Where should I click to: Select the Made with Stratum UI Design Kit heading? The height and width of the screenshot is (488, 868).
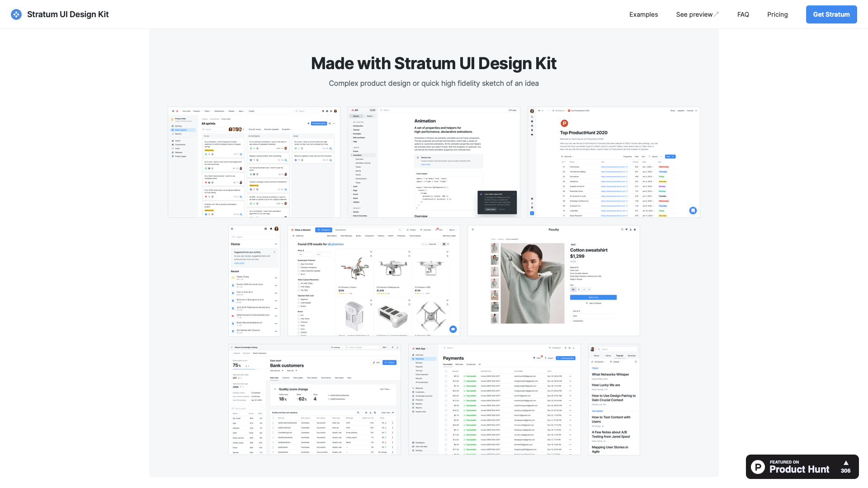[434, 63]
